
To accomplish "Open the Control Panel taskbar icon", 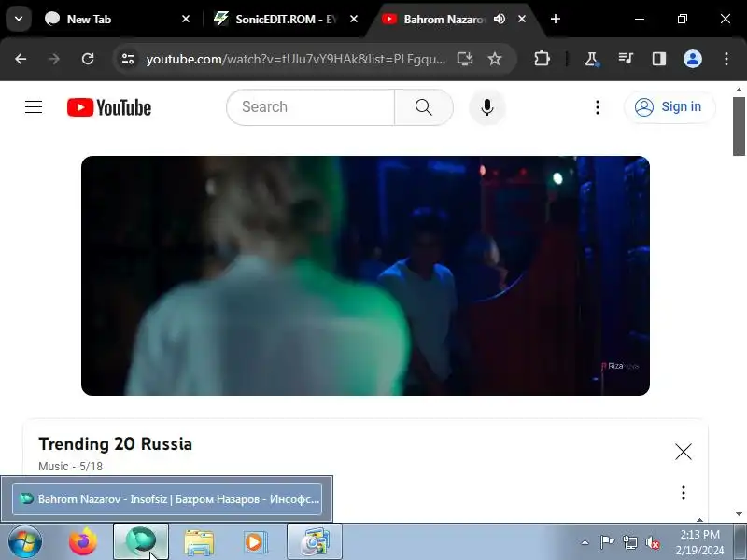I will click(315, 542).
